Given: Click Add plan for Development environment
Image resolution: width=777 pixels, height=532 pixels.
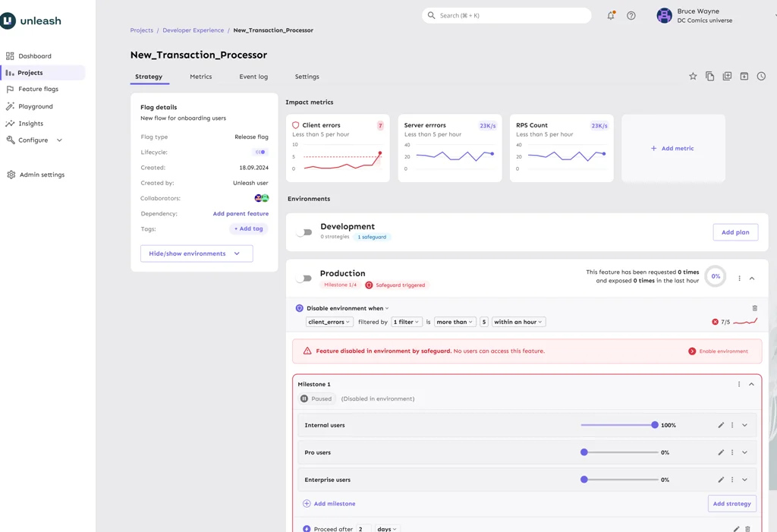Looking at the screenshot, I should 735,232.
